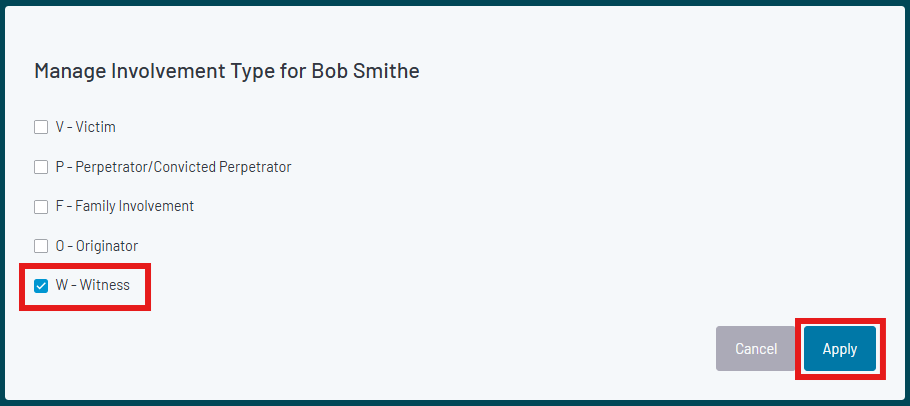
Task: Click the 'F - Family Involvement' label text
Action: coord(125,206)
